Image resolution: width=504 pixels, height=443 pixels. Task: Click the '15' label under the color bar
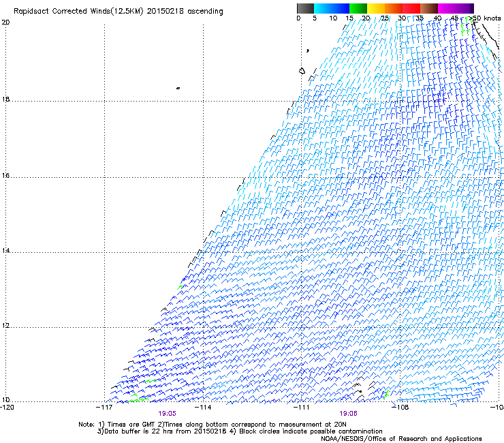(349, 18)
